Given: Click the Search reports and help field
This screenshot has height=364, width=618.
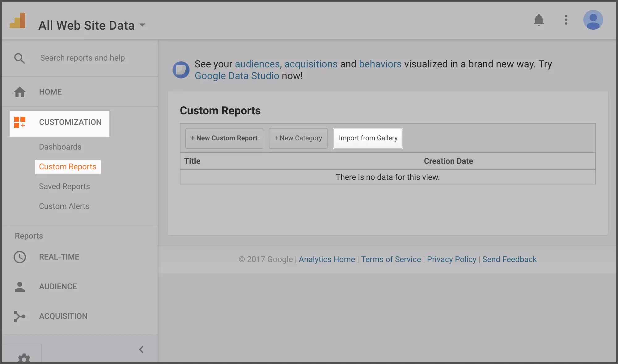Looking at the screenshot, I should click(x=82, y=58).
